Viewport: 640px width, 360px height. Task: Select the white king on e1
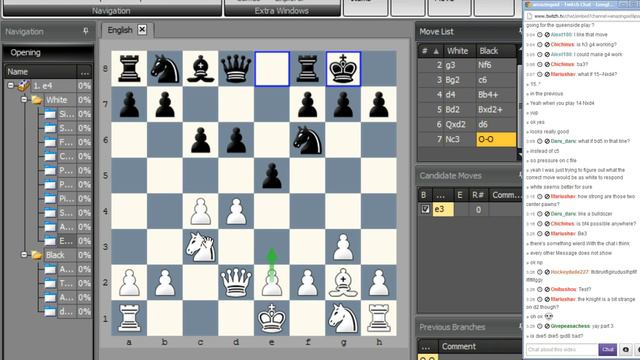tap(272, 318)
